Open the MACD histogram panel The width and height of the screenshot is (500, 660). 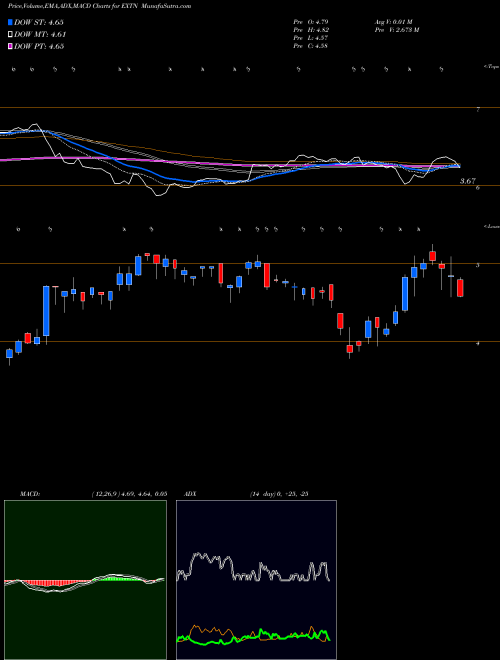click(85, 580)
